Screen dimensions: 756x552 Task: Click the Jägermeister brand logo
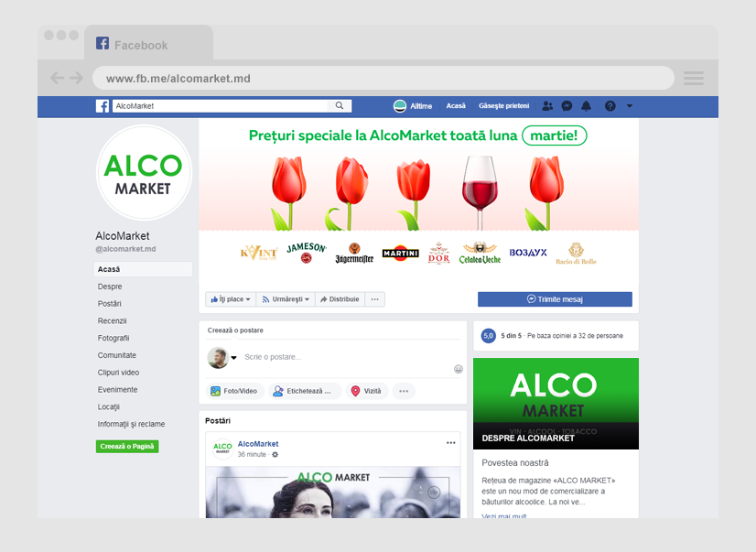click(x=354, y=253)
